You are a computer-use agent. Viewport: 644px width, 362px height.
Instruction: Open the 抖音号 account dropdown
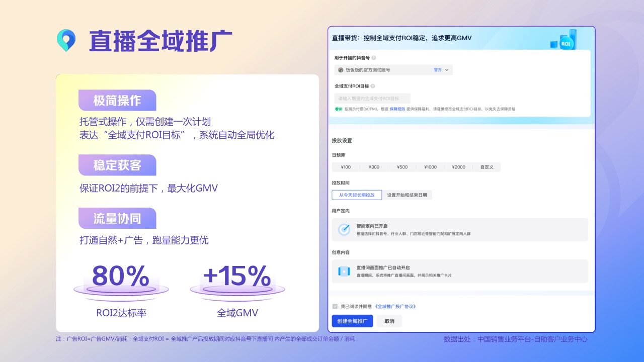coord(393,70)
